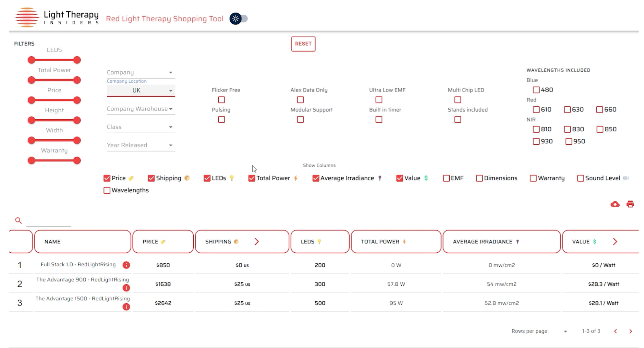Image resolution: width=644 pixels, height=348 pixels.
Task: Open the Company dropdown
Action: coord(141,72)
